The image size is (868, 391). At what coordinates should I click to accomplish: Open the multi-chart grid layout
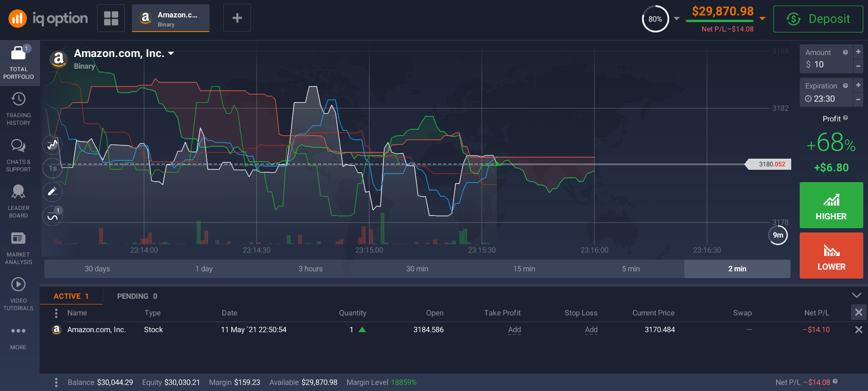pos(111,18)
